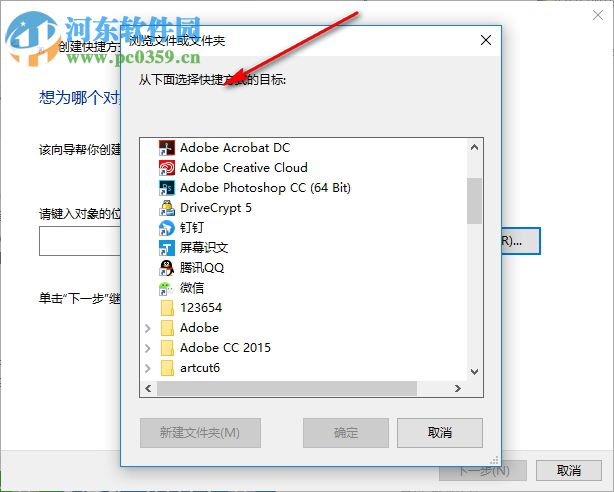
Task: Select the 微信 shortcut icon
Action: [x=167, y=288]
